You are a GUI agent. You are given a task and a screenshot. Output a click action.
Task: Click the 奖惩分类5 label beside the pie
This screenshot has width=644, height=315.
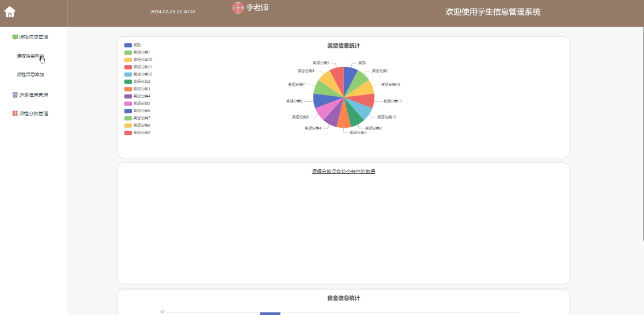[x=300, y=117]
